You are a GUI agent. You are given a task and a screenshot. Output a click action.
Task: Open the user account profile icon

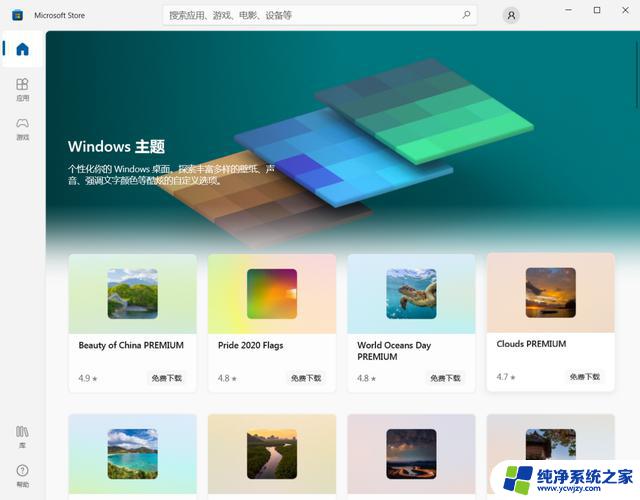511,16
